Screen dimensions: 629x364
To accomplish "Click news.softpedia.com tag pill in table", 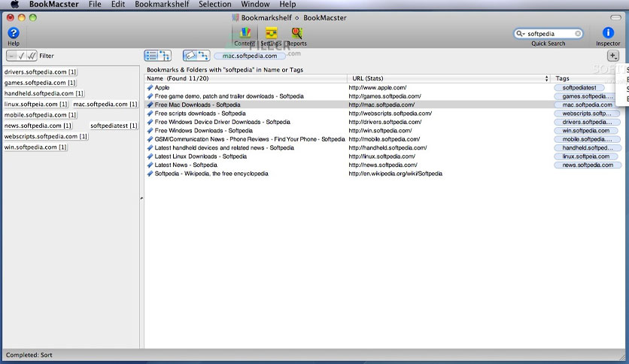I will (x=588, y=165).
